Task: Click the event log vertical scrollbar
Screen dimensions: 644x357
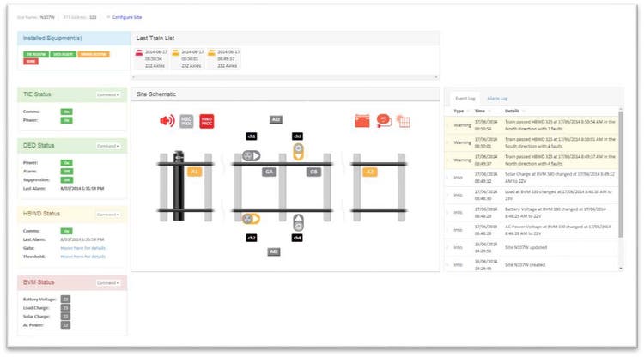Action: [x=621, y=172]
